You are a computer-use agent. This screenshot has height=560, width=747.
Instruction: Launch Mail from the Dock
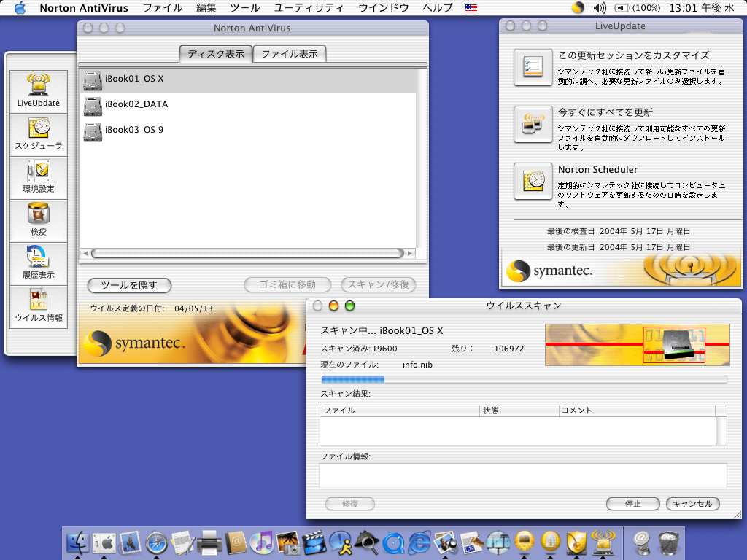[x=130, y=542]
